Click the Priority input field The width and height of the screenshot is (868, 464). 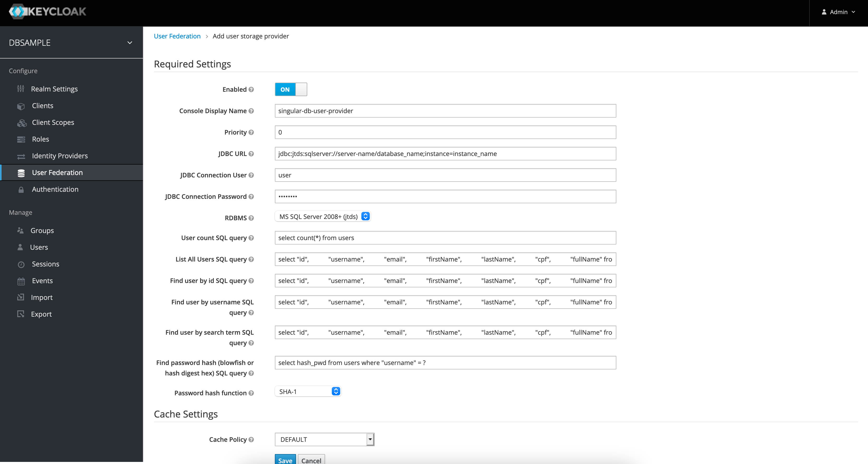(445, 132)
